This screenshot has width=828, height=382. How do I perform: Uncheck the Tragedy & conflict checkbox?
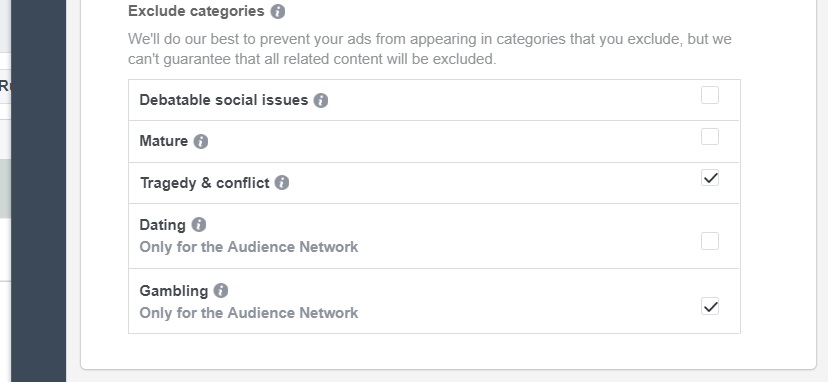pyautogui.click(x=710, y=178)
